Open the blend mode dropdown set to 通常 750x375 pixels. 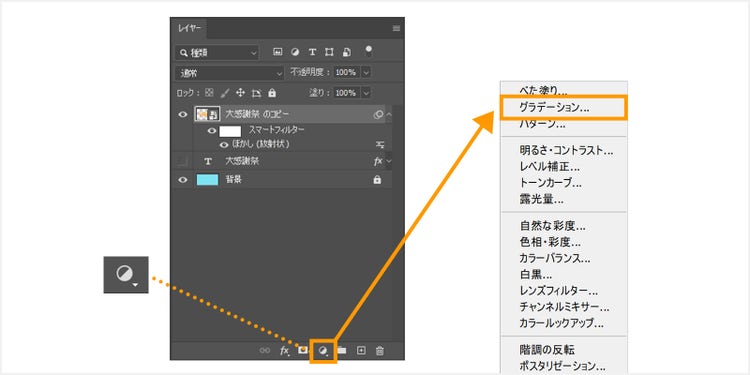pos(230,73)
